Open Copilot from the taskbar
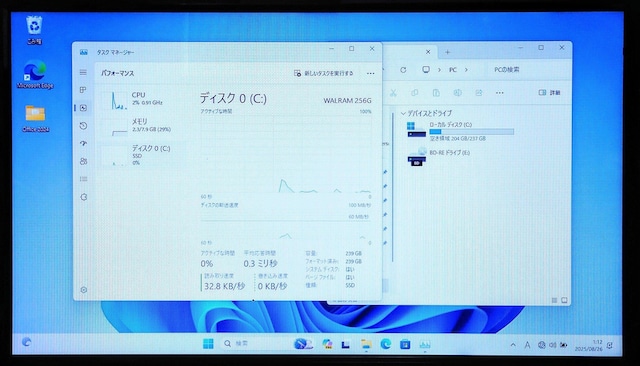Image resolution: width=640 pixels, height=366 pixels. [327, 344]
